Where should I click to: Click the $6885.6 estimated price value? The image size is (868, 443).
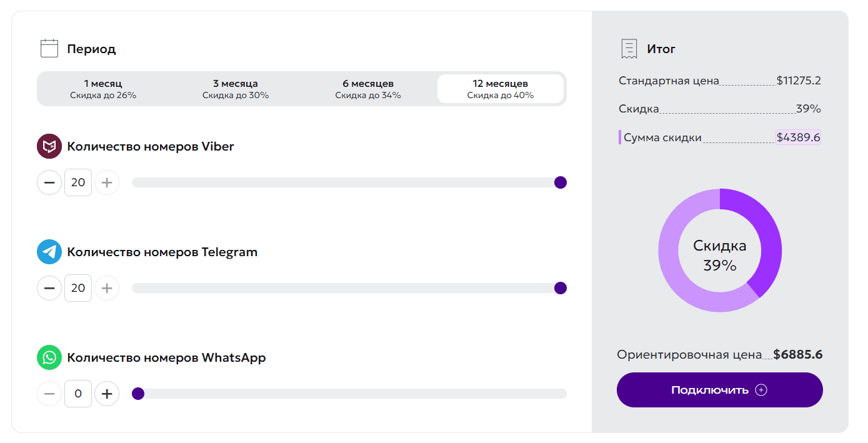(798, 355)
